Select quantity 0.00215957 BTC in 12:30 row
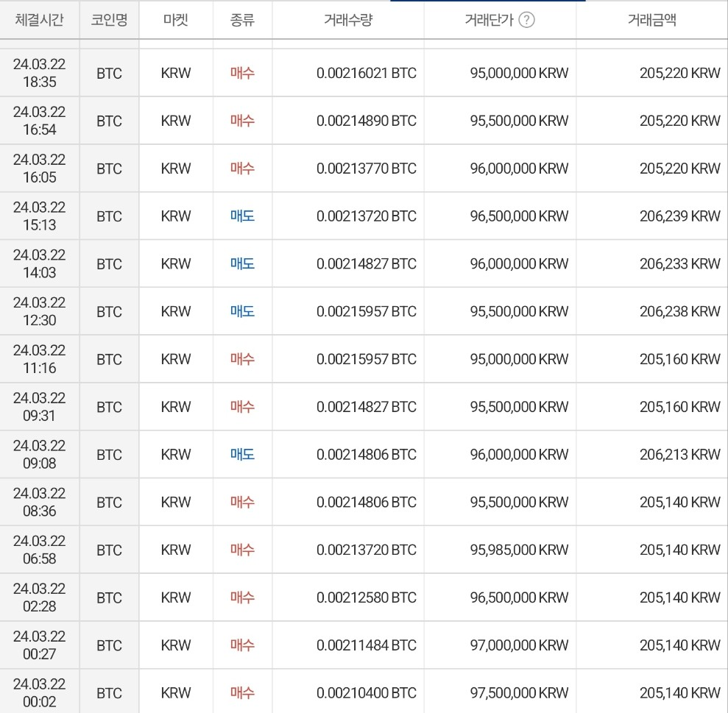 pyautogui.click(x=367, y=311)
